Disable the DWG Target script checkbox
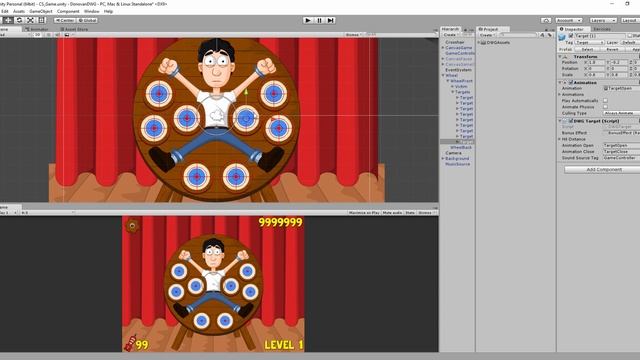Screen dimensions: 640x360 (571, 121)
